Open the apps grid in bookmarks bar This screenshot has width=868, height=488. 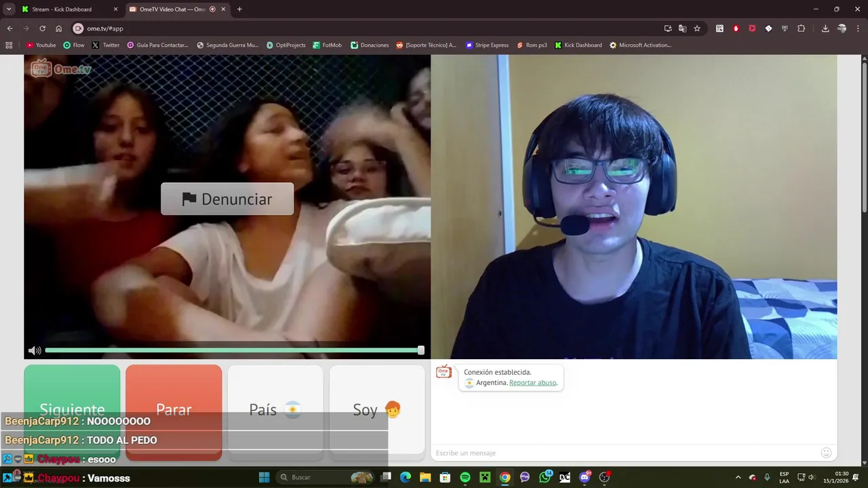9,45
